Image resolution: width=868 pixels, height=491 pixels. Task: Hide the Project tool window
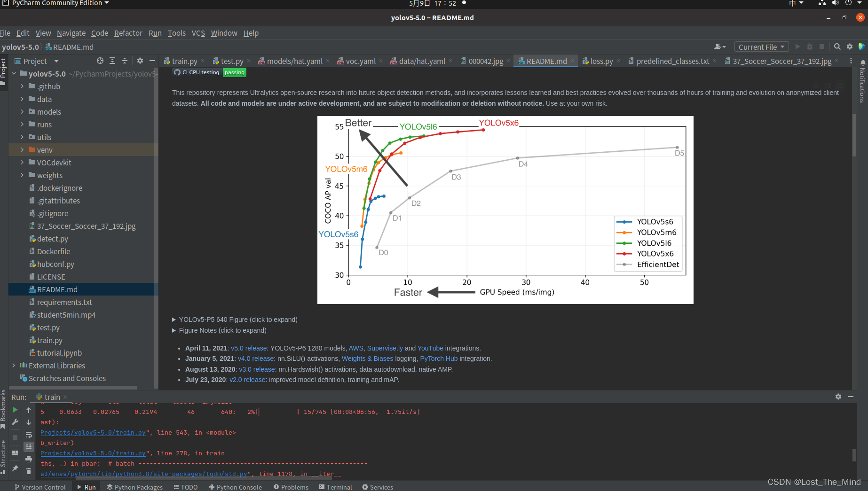[x=152, y=61]
